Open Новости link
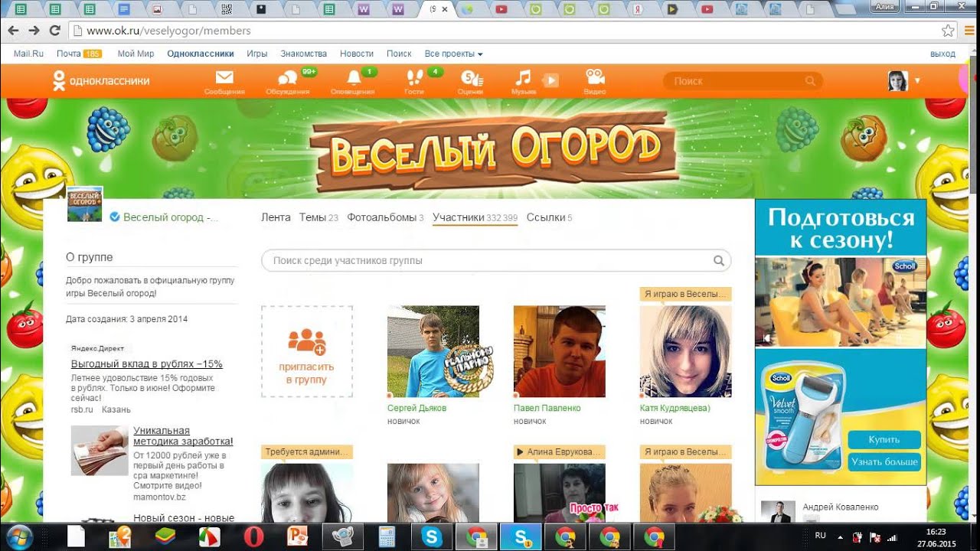 [x=357, y=54]
